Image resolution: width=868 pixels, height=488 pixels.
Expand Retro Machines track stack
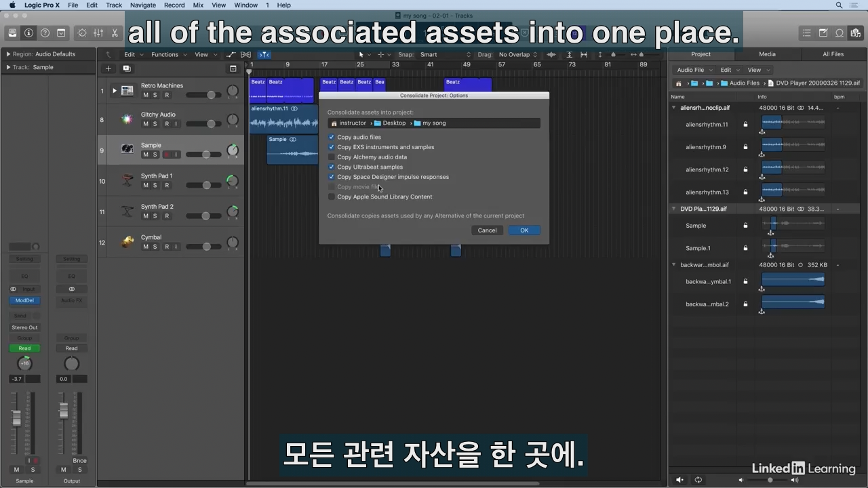click(115, 91)
